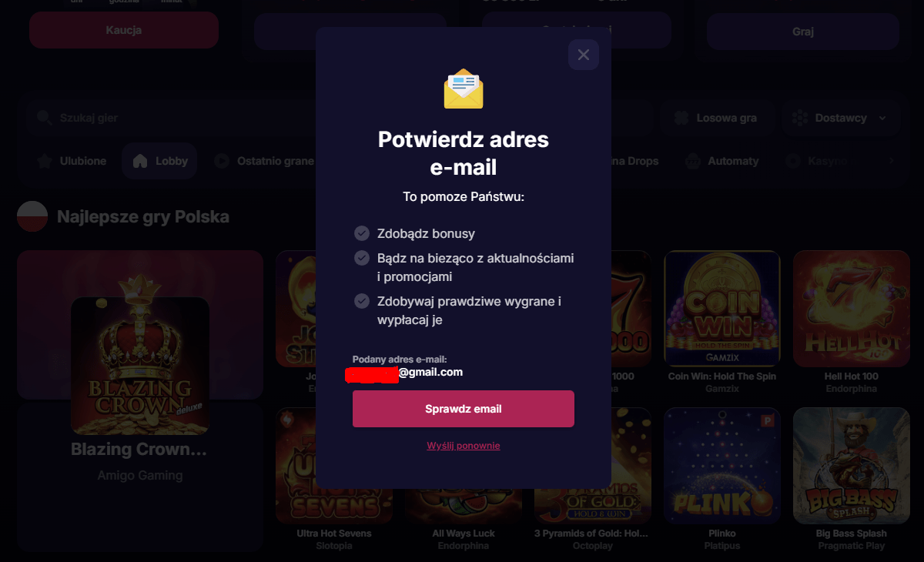
Task: Click the envelope icon in the confirmation dialog
Action: (463, 88)
